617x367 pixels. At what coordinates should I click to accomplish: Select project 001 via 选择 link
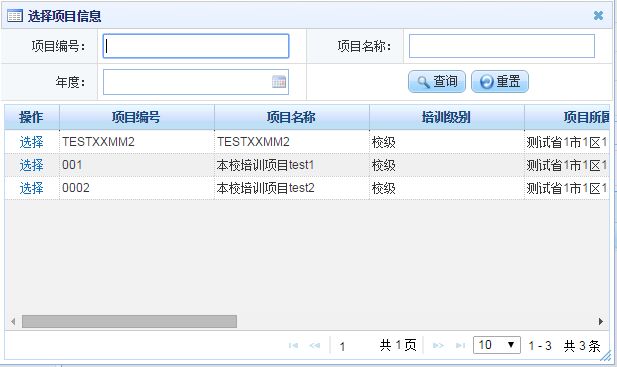[x=31, y=165]
